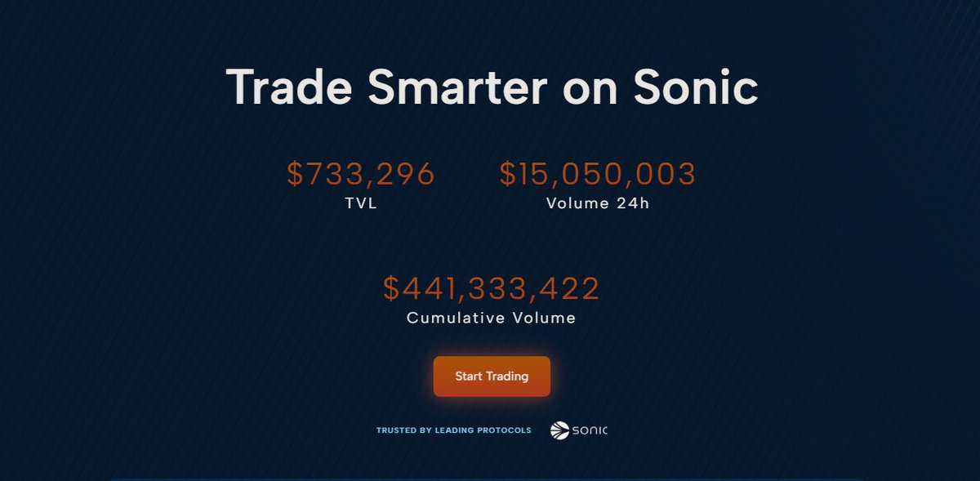980x481 pixels.
Task: Click the blue bar at the page bottom edge
Action: point(486,479)
